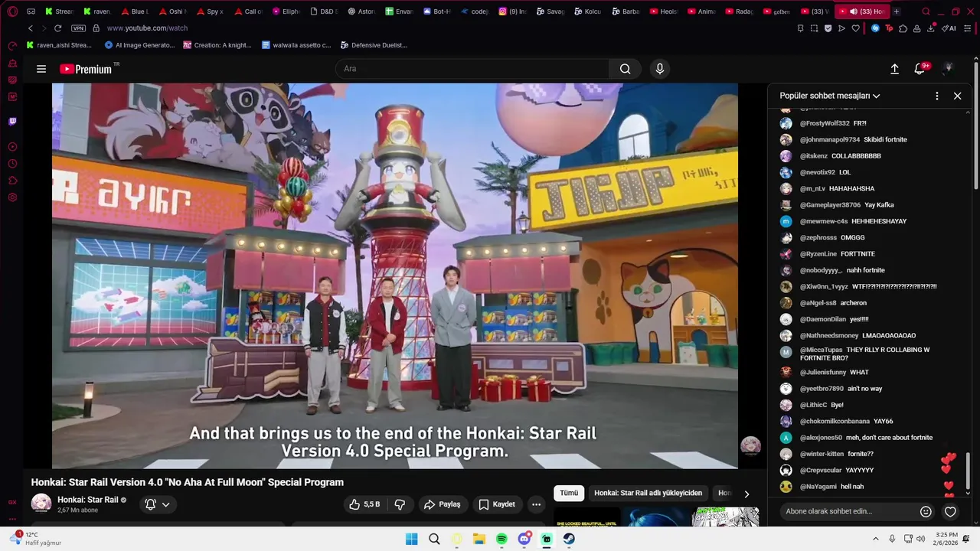Open the Defensive Duelist bookmark
The width and height of the screenshot is (980, 551).
374,45
